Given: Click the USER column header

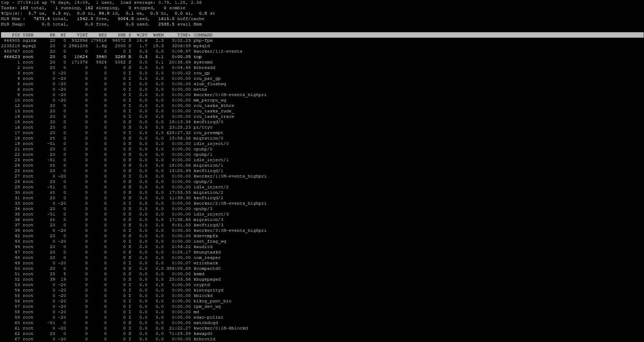Looking at the screenshot, I should click(28, 35).
